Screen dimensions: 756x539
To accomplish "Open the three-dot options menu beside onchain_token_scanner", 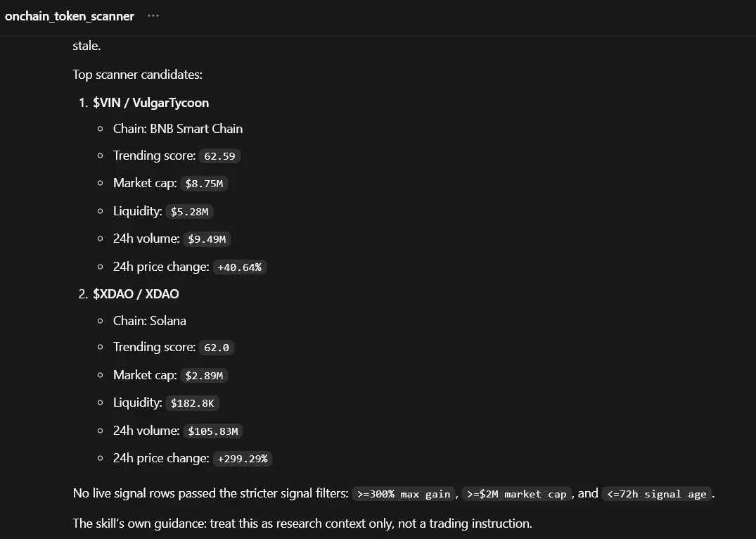I will point(153,16).
